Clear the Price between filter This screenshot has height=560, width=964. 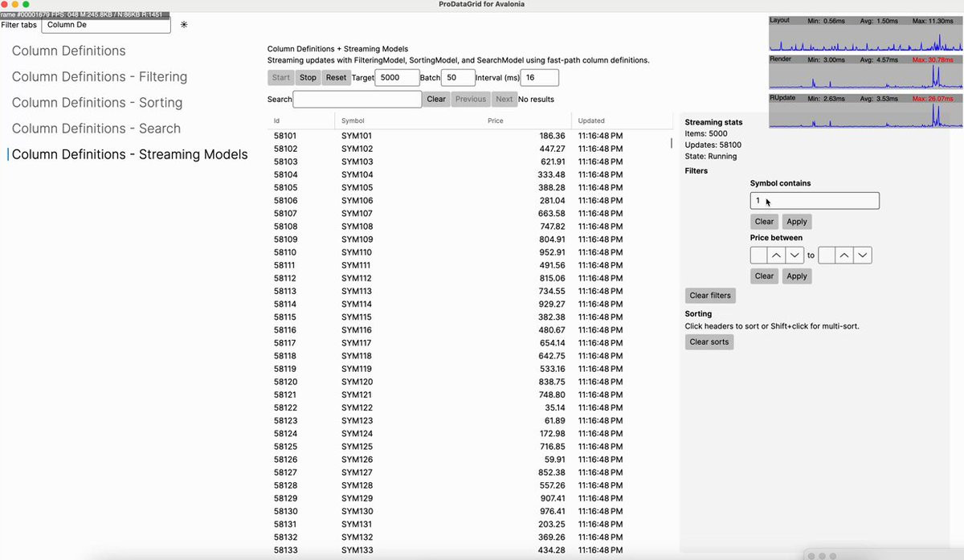[764, 276]
